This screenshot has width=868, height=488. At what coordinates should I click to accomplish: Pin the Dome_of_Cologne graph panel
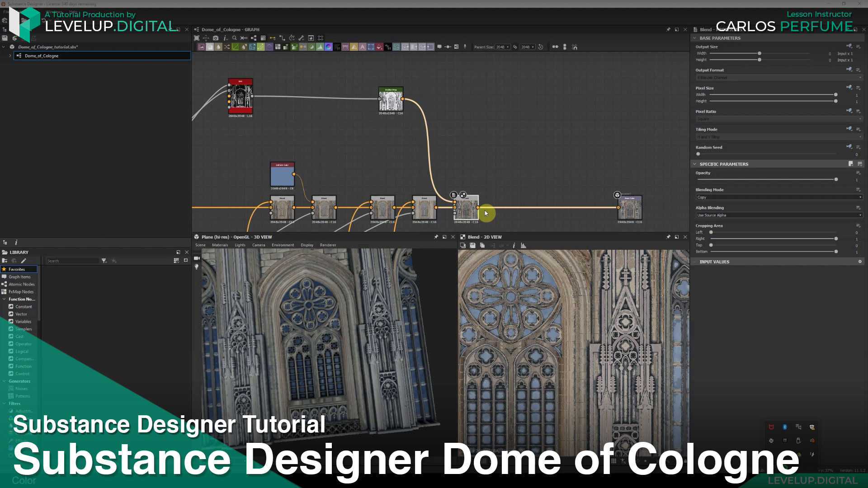point(668,29)
